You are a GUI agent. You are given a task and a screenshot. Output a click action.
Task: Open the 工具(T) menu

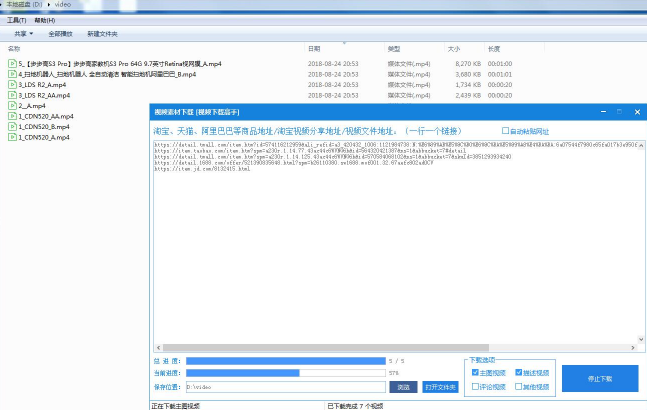coord(15,19)
